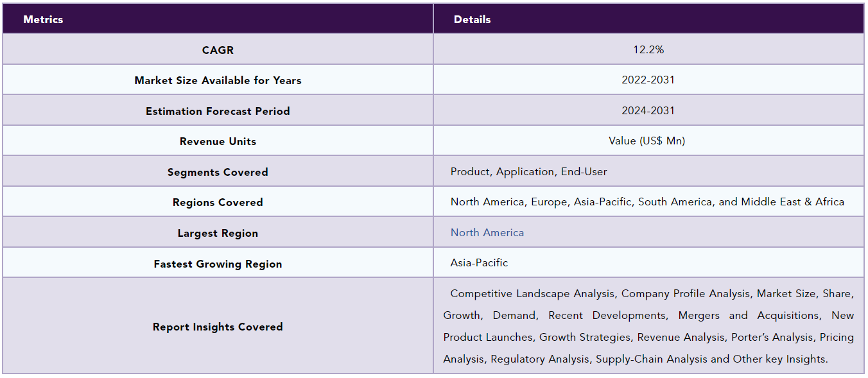868x378 pixels.
Task: Click the 2024-2031 value cell
Action: click(648, 110)
